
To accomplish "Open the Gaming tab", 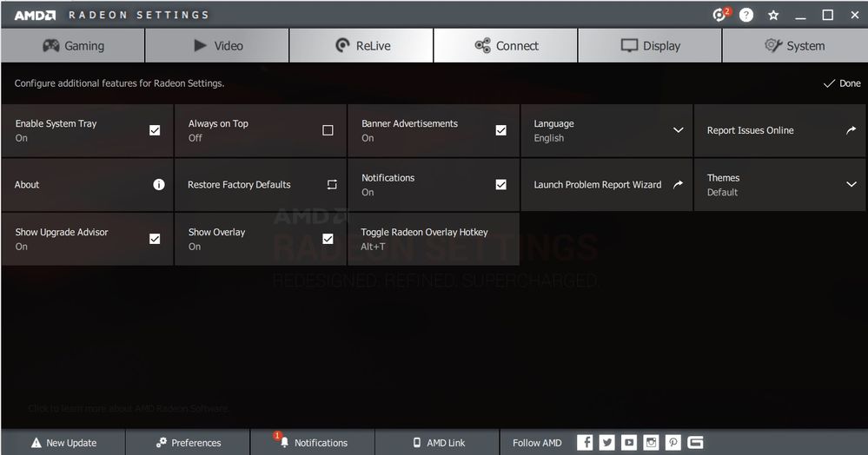I will [72, 45].
